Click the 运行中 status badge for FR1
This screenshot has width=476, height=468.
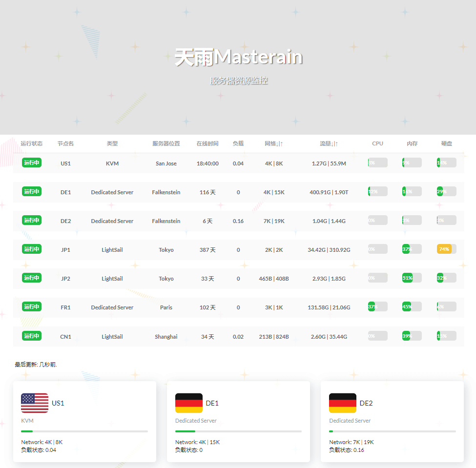(x=32, y=307)
